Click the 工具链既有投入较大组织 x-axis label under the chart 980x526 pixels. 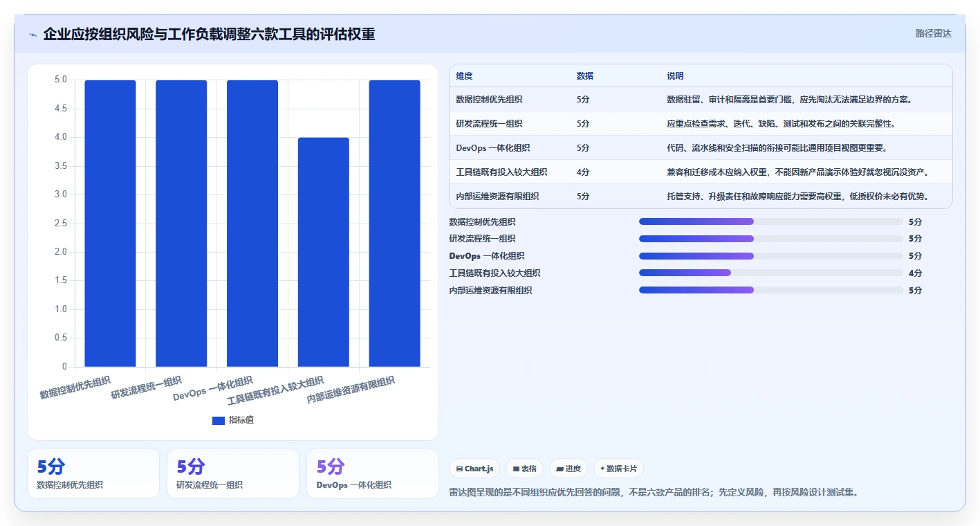275,391
